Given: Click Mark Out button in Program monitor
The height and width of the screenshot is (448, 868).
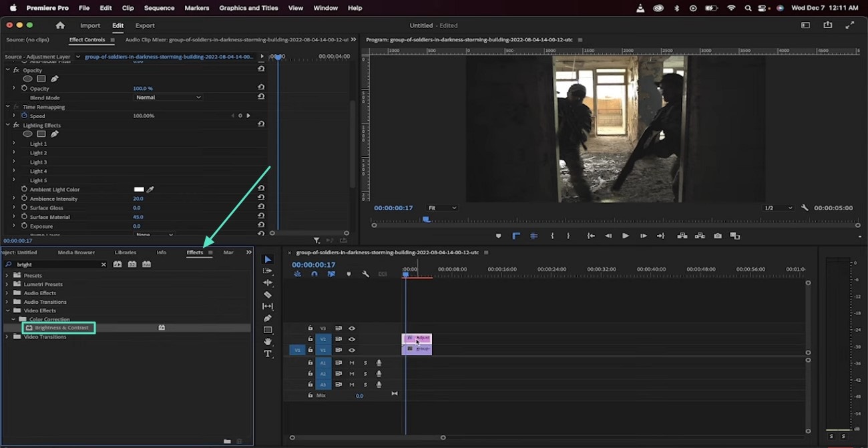Looking at the screenshot, I should click(568, 236).
